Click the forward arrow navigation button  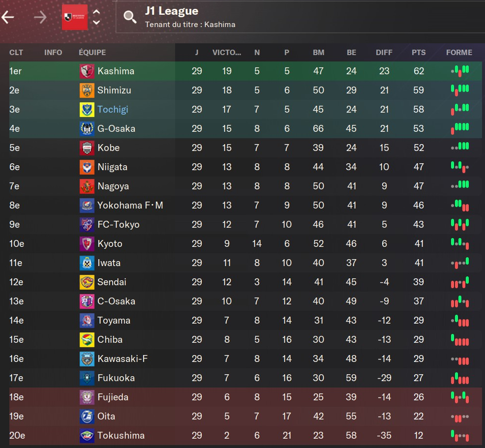40,17
